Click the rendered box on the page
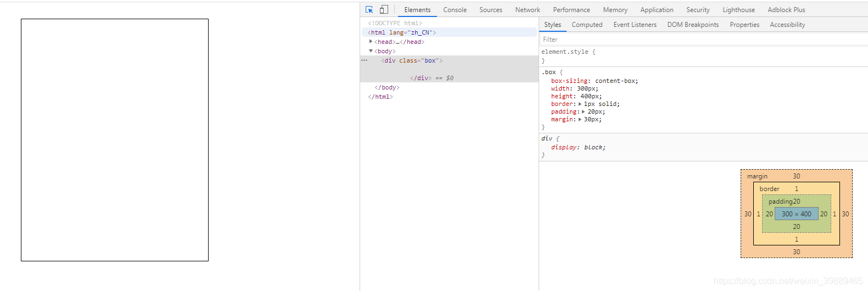The width and height of the screenshot is (868, 291). [x=115, y=140]
